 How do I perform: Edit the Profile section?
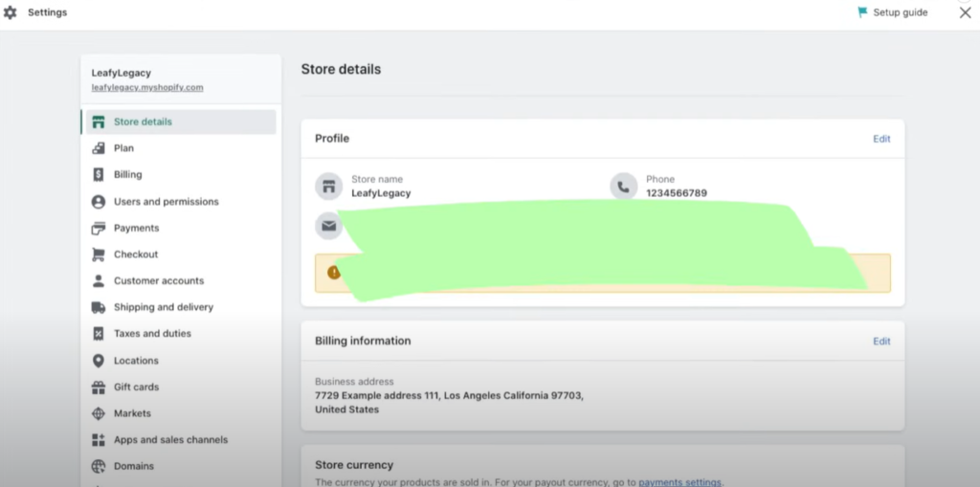point(881,139)
